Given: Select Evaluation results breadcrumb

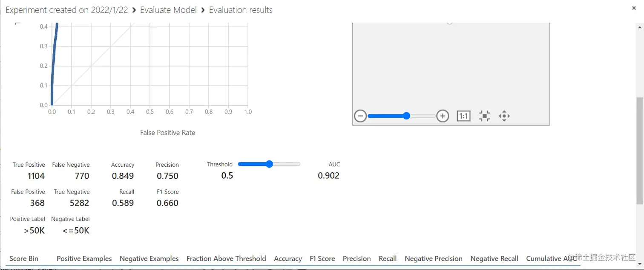Looking at the screenshot, I should tap(241, 10).
